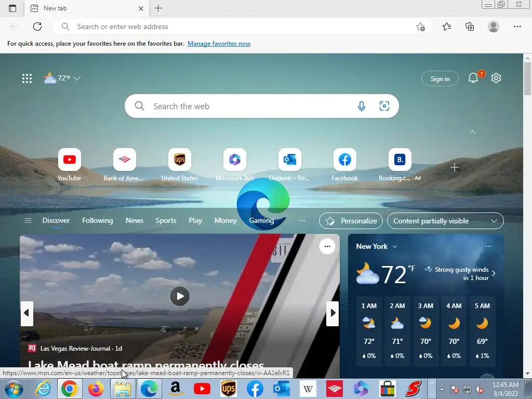Switch to the Money tab
This screenshot has width=532, height=399.
(x=225, y=220)
